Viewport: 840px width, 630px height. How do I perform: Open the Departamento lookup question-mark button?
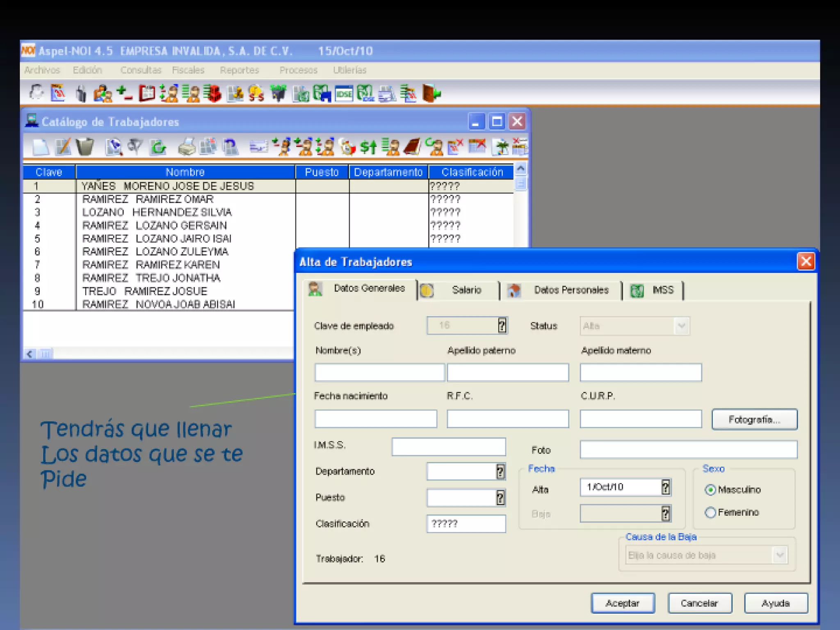click(x=500, y=472)
